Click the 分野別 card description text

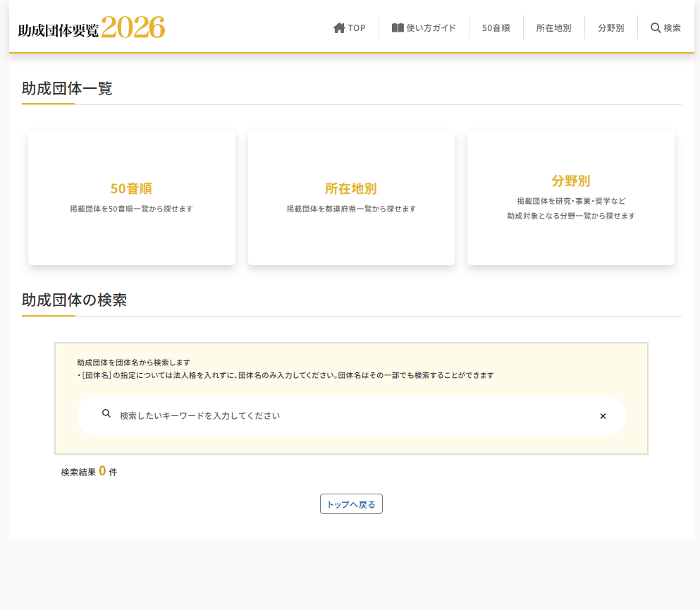571,209
